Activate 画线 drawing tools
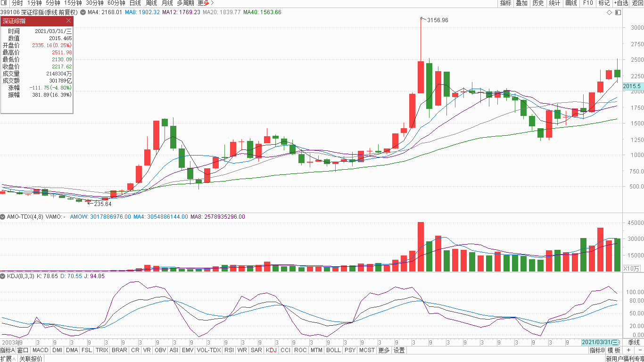The width and height of the screenshot is (644, 362). coord(571,3)
